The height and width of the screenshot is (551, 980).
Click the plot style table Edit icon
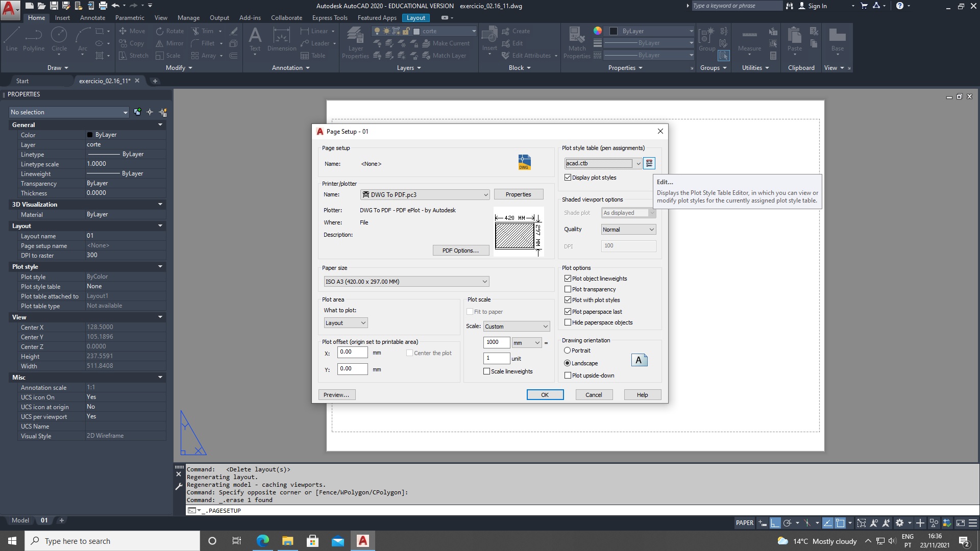tap(649, 163)
